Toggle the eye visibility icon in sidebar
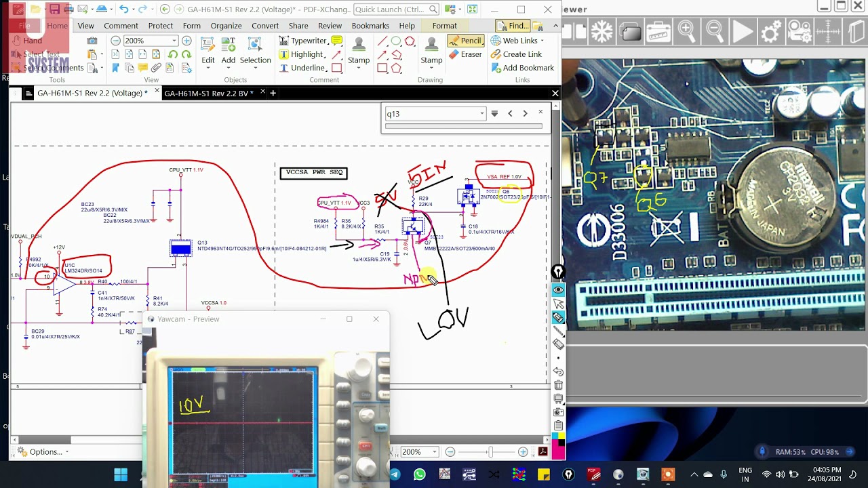 click(558, 290)
